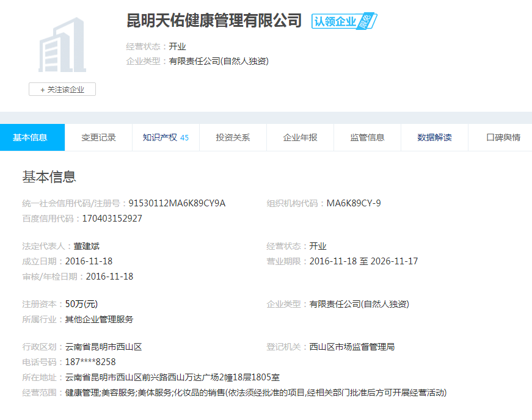The width and height of the screenshot is (532, 420).
Task: Click the masked phone number 187****8258
Action: click(x=90, y=362)
